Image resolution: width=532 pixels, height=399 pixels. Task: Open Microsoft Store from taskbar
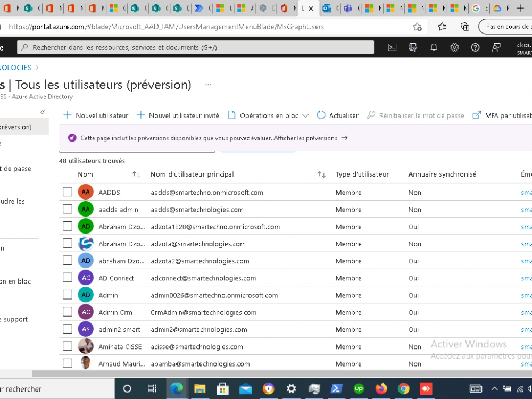click(x=222, y=388)
